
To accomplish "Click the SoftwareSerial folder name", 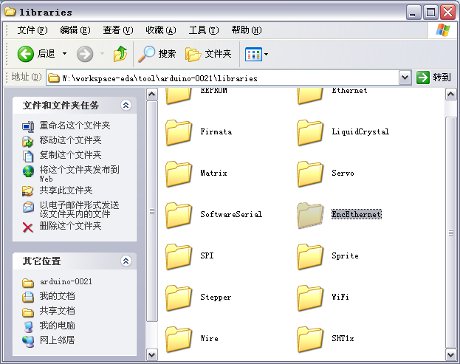I will pos(231,214).
